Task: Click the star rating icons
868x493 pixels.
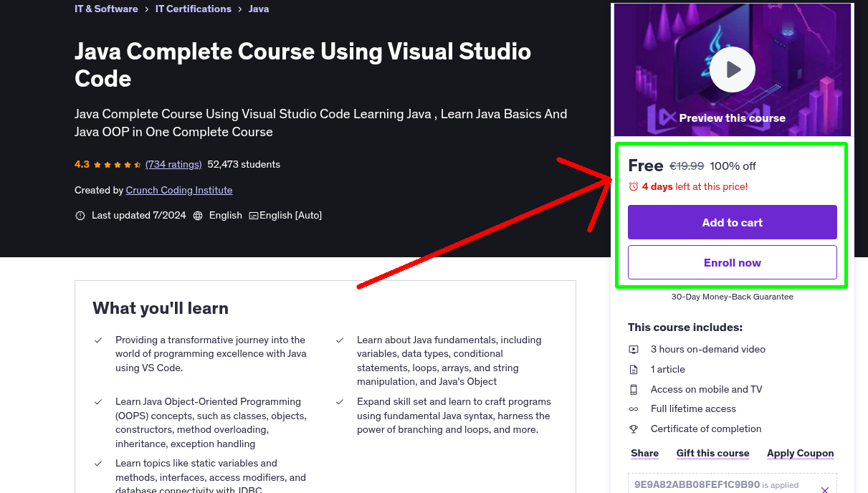Action: (118, 164)
